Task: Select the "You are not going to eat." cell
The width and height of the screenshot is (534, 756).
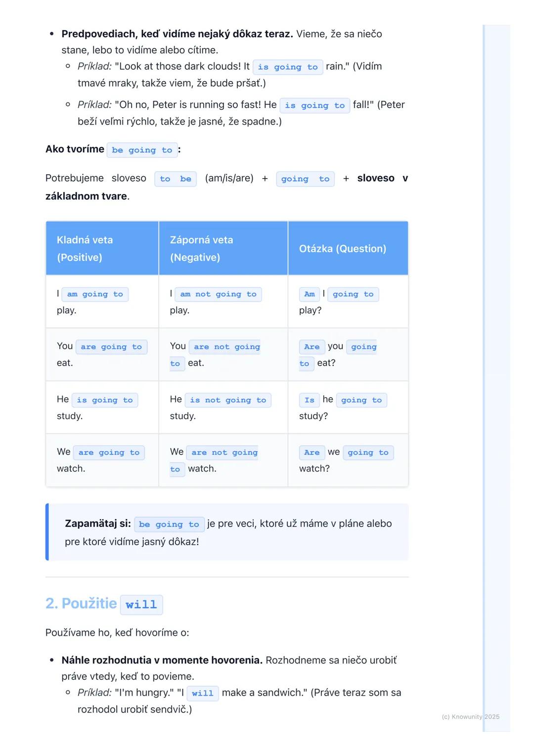Action: tap(223, 354)
